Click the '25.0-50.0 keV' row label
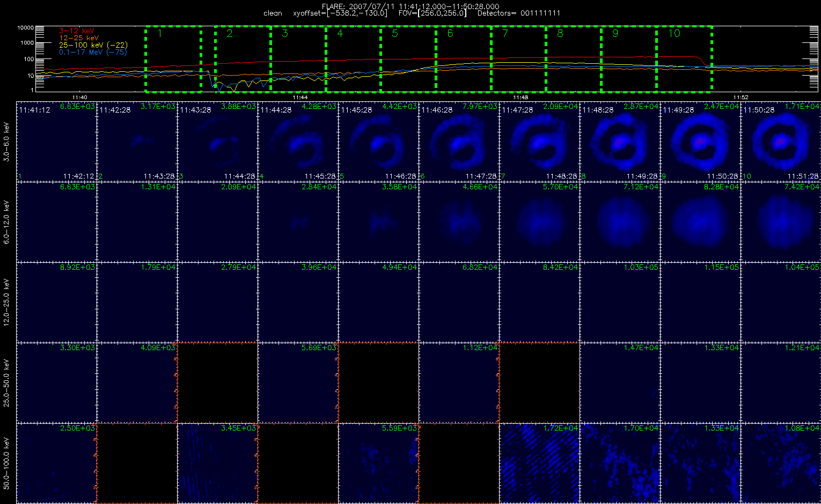821x504 pixels. (x=7, y=383)
